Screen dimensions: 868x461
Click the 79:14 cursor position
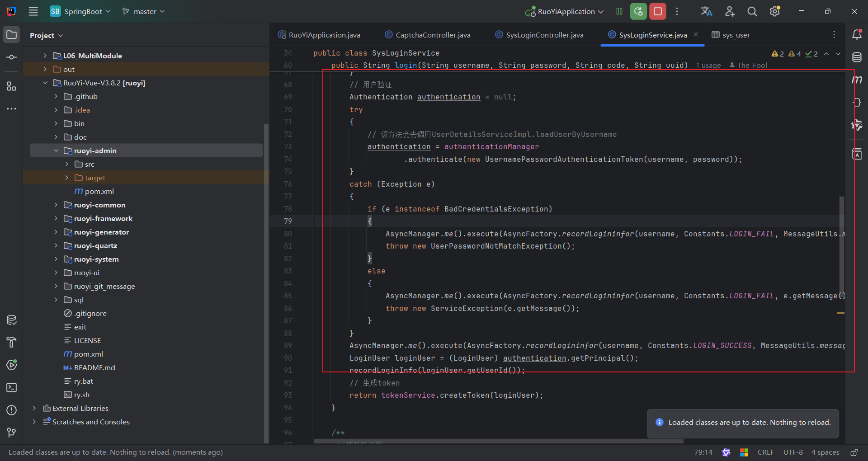click(703, 452)
